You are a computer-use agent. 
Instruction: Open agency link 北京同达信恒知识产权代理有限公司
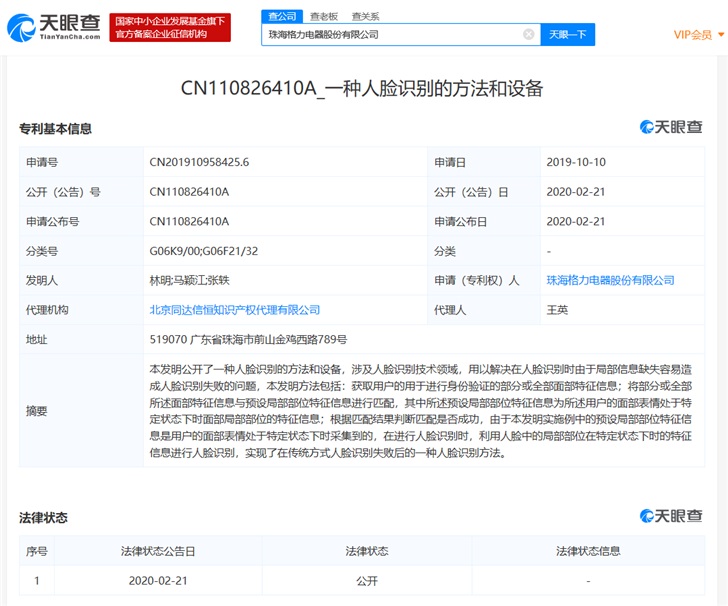[x=235, y=311]
